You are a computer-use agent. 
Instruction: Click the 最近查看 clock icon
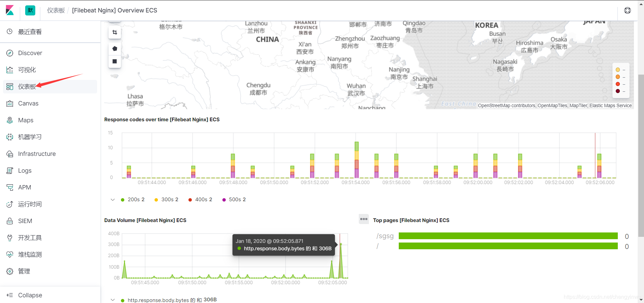(10, 32)
